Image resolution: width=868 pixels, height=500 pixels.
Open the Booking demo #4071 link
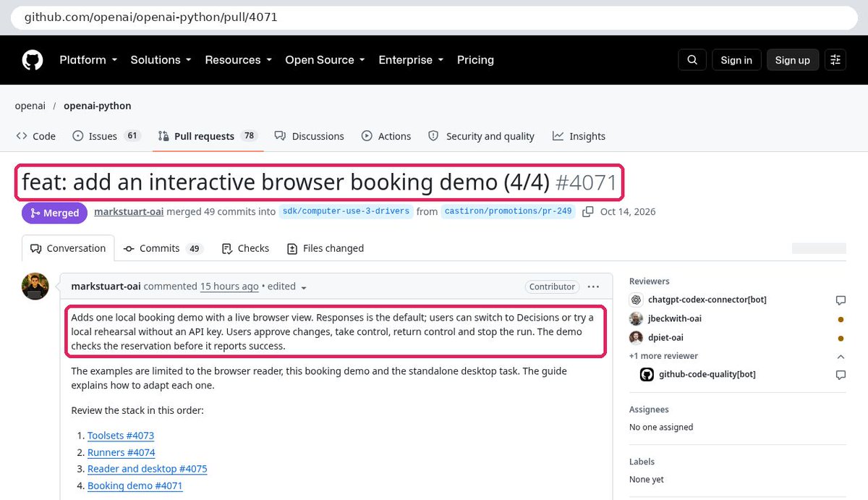pos(135,486)
